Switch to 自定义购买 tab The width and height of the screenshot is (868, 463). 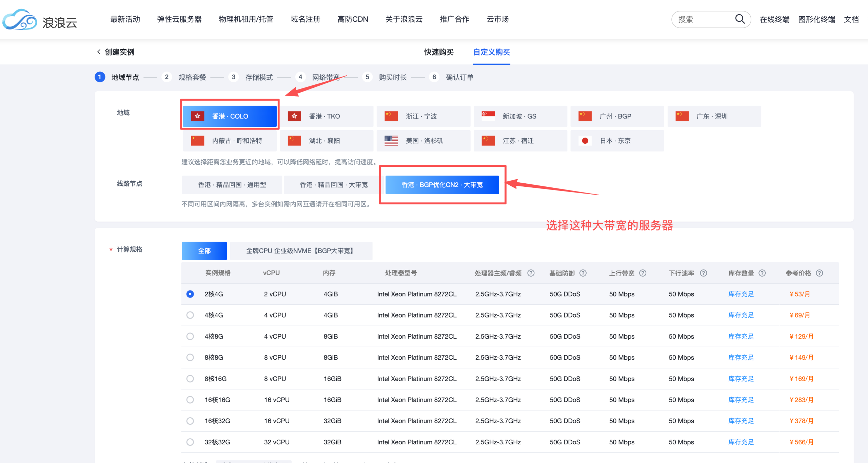point(492,52)
